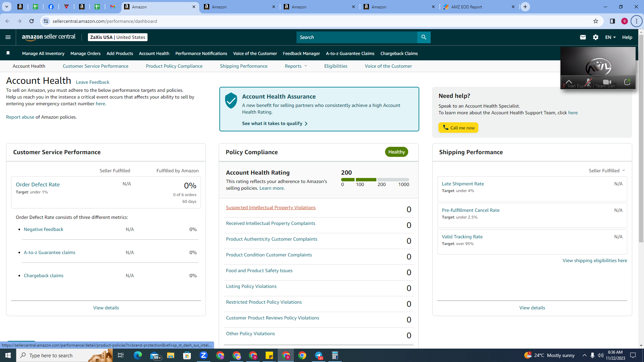This screenshot has height=362, width=644.
Task: Switch to the AMZ EOD Report tab
Action: click(x=479, y=7)
